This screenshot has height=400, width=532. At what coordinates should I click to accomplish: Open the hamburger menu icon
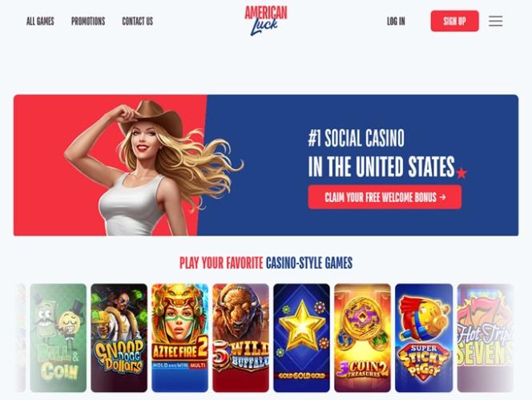(495, 21)
